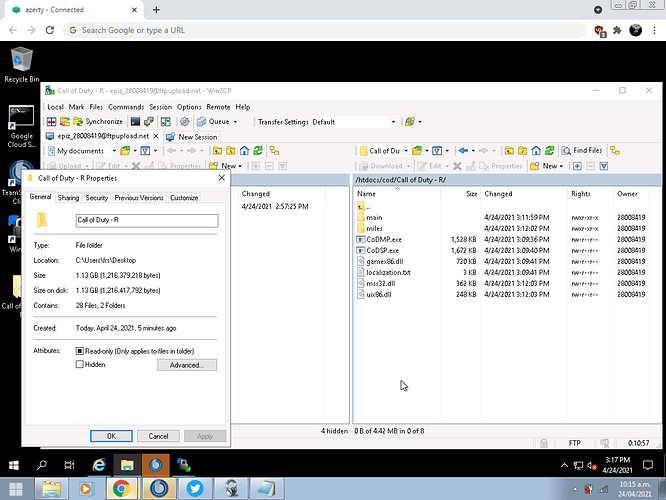Toggle local directory tree icon

click(274, 151)
